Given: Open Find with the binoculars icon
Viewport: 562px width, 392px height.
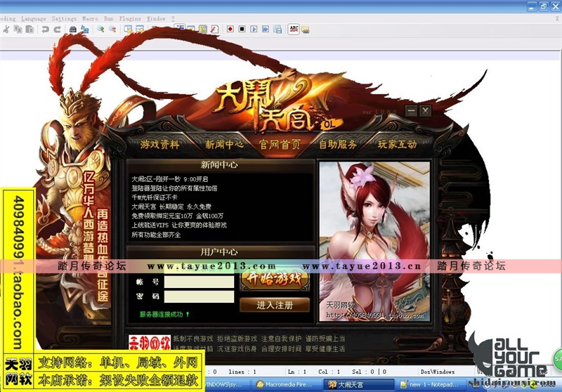Looking at the screenshot, I should pos(73,29).
